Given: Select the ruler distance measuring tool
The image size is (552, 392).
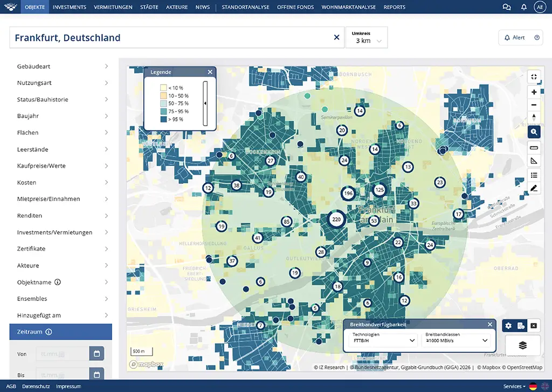Looking at the screenshot, I should coord(534,148).
